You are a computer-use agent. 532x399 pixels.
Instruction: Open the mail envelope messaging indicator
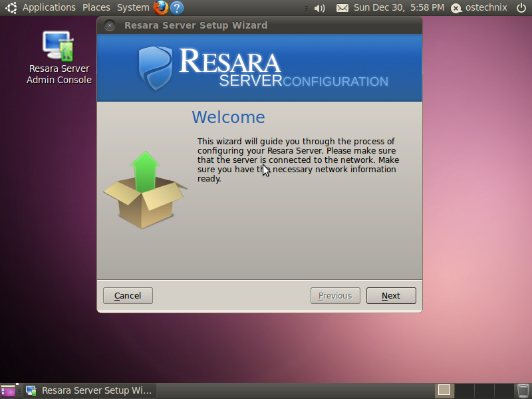pos(342,8)
